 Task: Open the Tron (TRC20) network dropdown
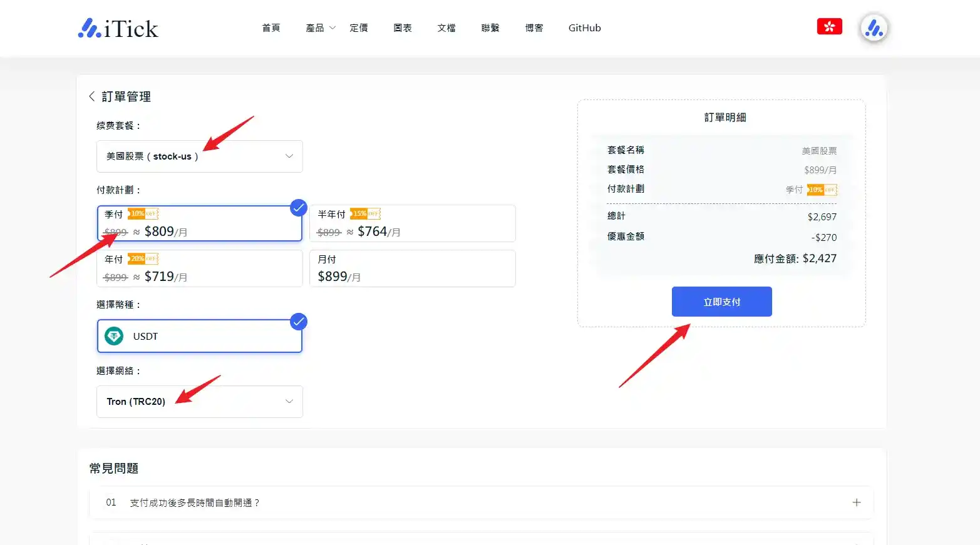click(x=199, y=401)
